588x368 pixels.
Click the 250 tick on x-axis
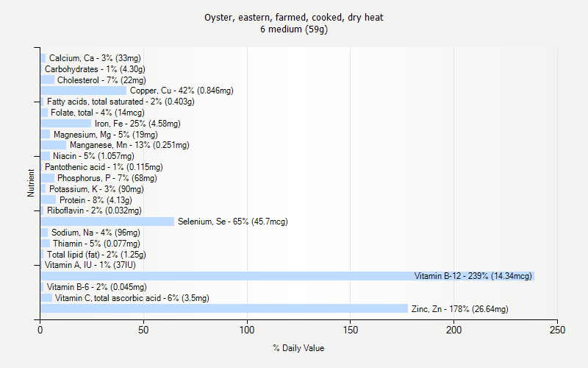click(x=557, y=330)
